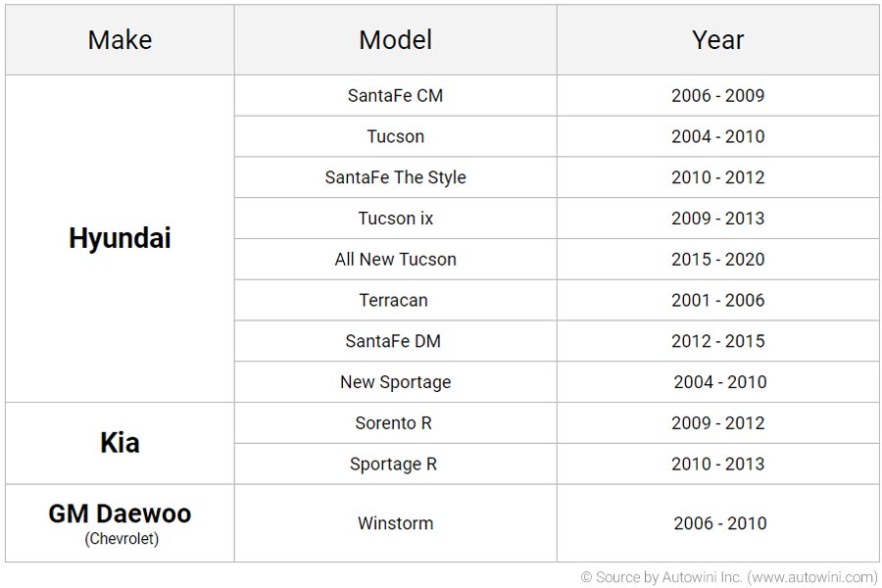Select the Tucson ix model cell

395,219
